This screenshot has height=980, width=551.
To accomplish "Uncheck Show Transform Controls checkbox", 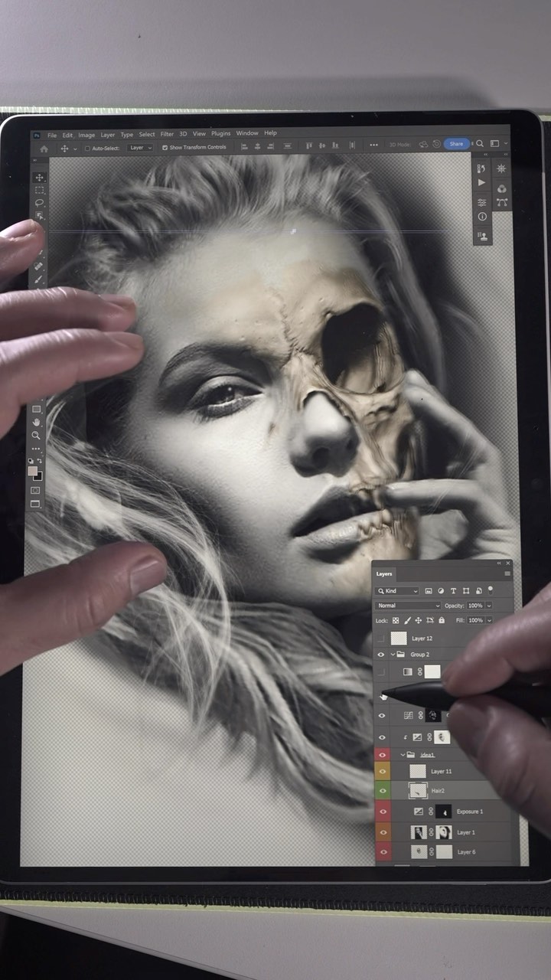I will tap(165, 148).
